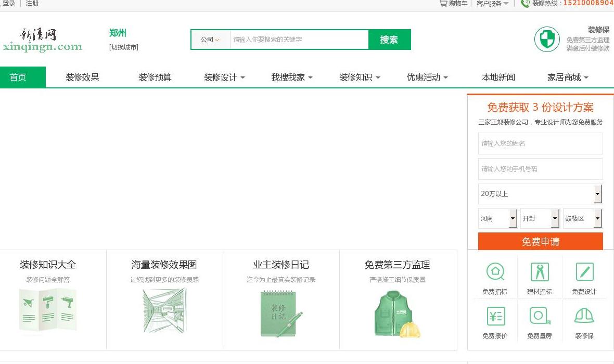Click the 登录 link
614x364 pixels.
(x=9, y=3)
